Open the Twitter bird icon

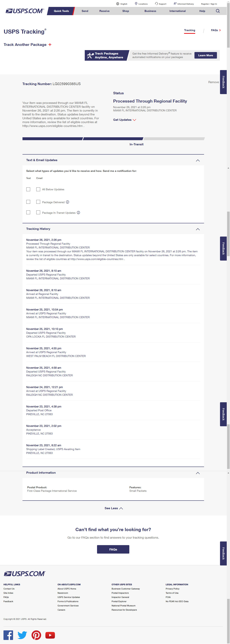[22, 635]
